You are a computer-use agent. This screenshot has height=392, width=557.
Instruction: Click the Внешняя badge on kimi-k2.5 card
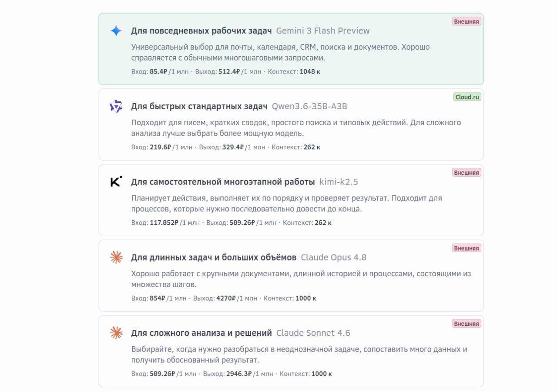click(x=466, y=173)
